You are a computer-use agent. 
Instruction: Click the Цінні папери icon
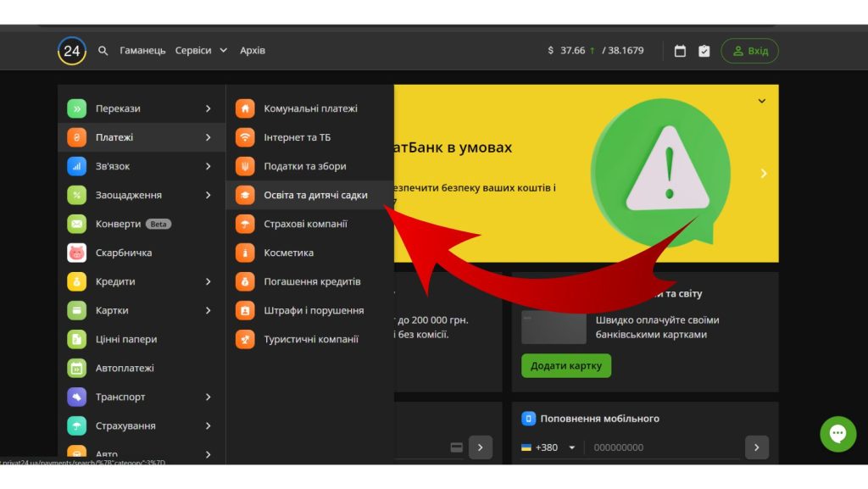(x=77, y=339)
